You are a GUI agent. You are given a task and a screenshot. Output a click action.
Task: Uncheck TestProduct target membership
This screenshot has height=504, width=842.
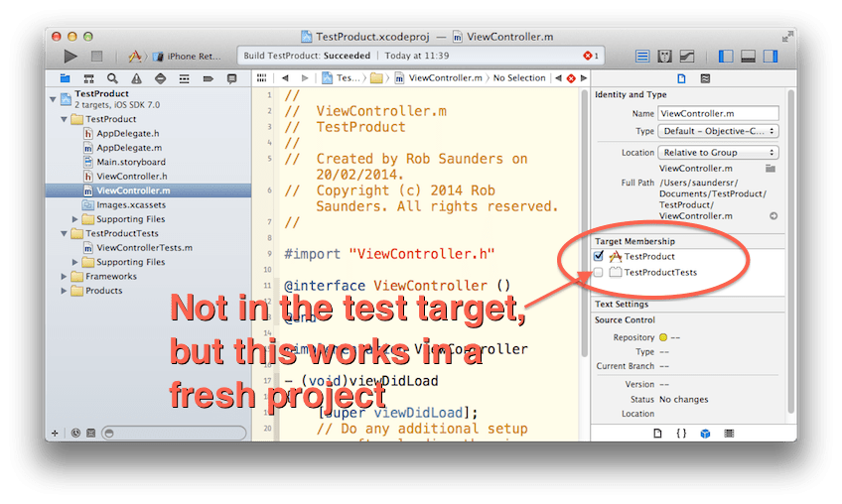(599, 256)
